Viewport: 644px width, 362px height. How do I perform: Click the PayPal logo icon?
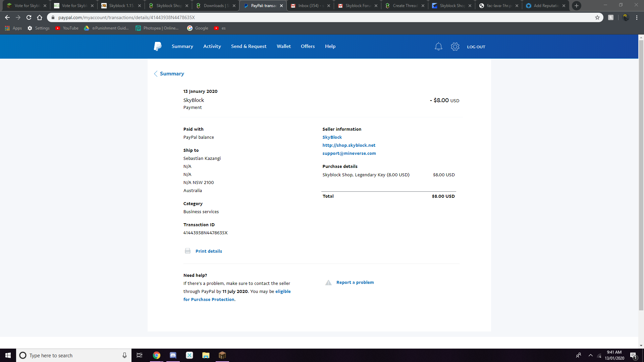(158, 46)
